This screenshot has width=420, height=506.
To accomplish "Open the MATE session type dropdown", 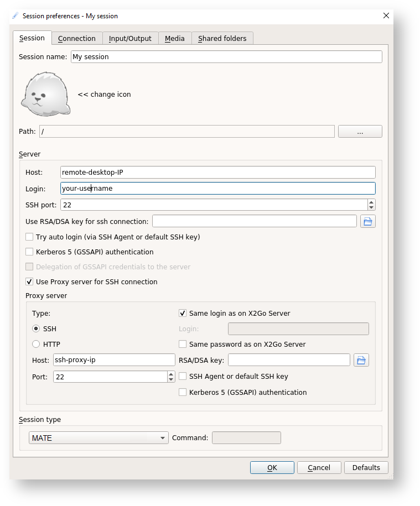I will coord(98,438).
